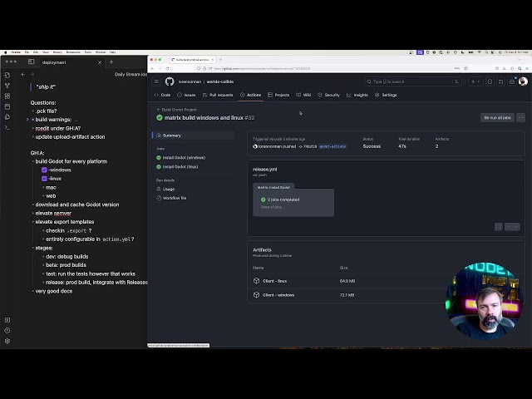The image size is (532, 399).
Task: Open daily note calendar icon in notes ribbon
Action: tap(7, 106)
